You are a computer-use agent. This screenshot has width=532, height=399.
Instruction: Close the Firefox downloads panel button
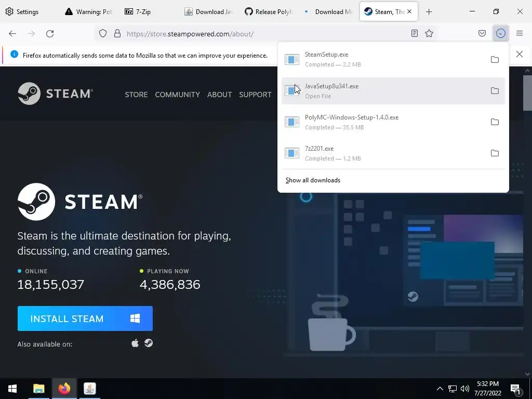click(501, 33)
